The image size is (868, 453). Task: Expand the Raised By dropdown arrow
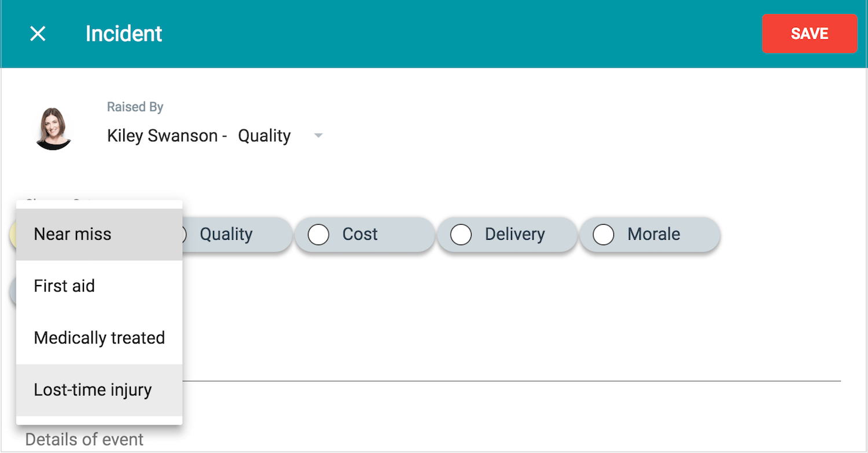point(318,136)
